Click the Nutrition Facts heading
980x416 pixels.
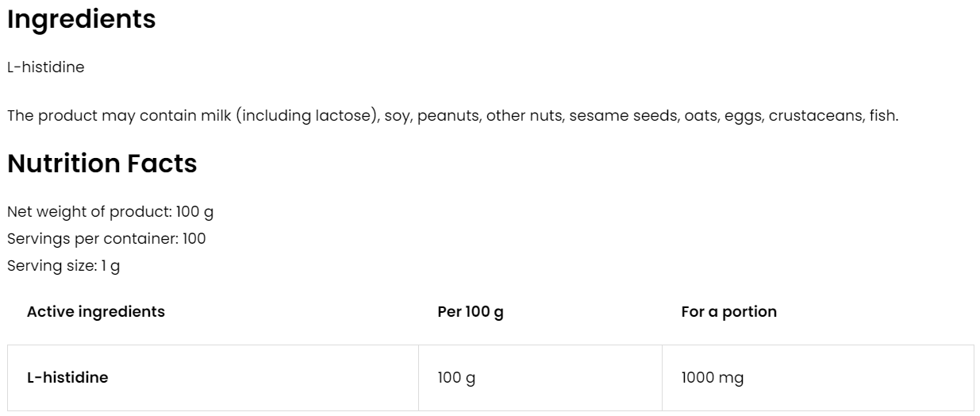[x=102, y=164]
